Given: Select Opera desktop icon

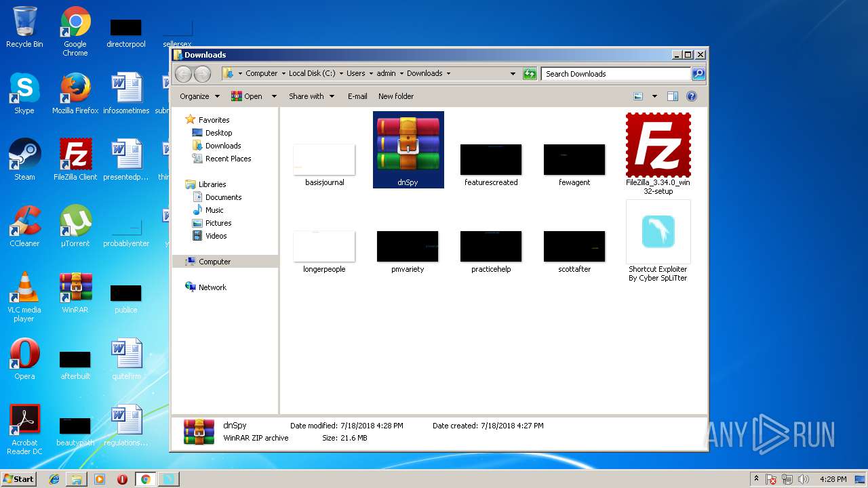Looking at the screenshot, I should (24, 359).
